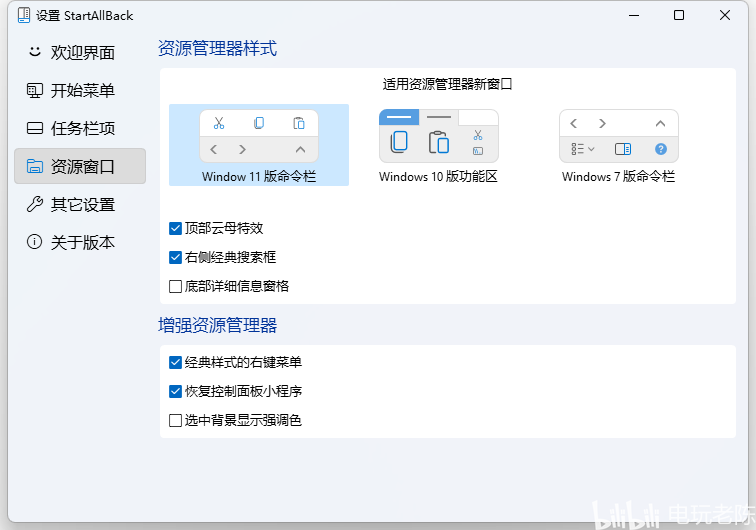Disable 顶部云母特效 checkbox

pos(176,228)
